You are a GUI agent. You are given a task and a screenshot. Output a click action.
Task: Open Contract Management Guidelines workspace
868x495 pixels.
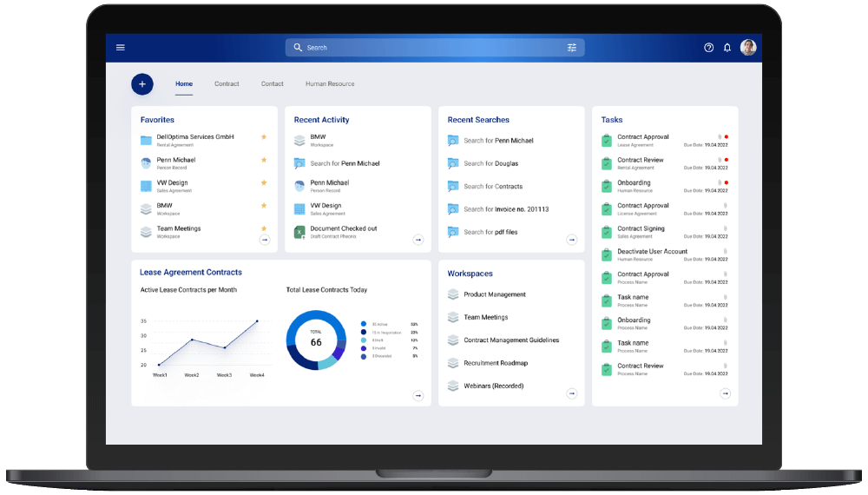511,340
